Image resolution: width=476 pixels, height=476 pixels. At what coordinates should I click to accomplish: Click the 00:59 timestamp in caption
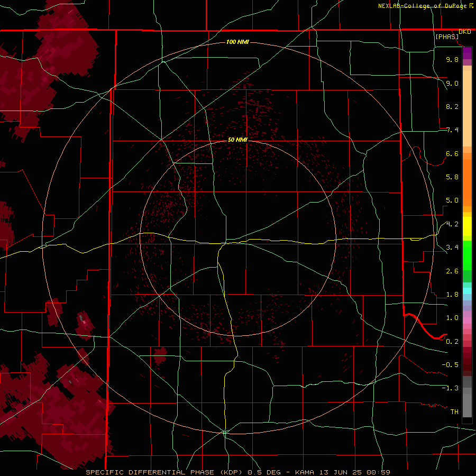coord(378,472)
